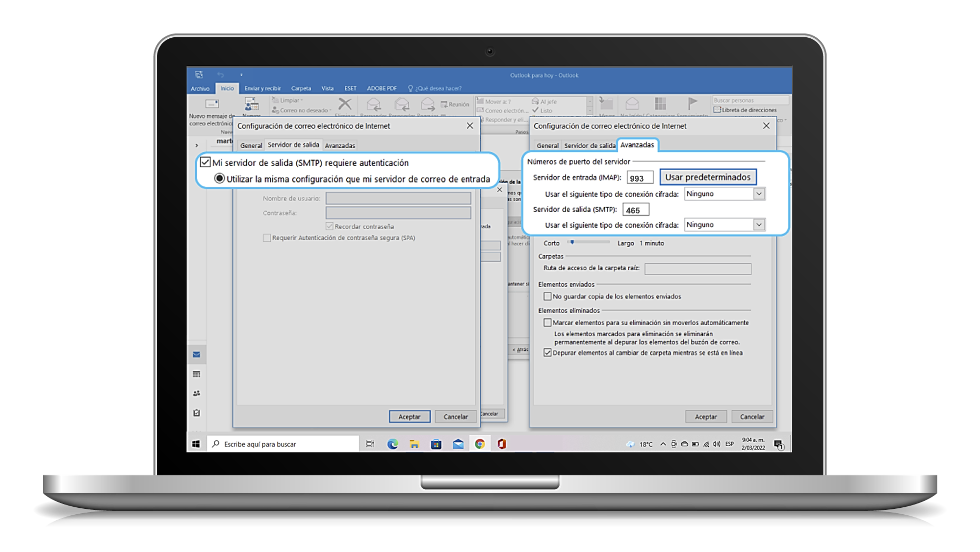The height and width of the screenshot is (552, 980).
Task: Toggle 'Requerir Autenticación de contraseña segura (SPA)'
Action: (x=267, y=237)
